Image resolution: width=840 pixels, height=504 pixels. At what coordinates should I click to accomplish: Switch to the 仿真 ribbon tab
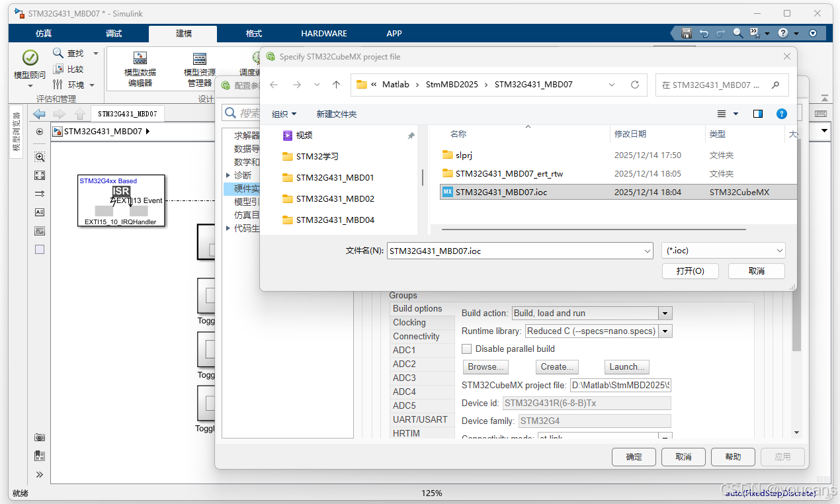(44, 33)
